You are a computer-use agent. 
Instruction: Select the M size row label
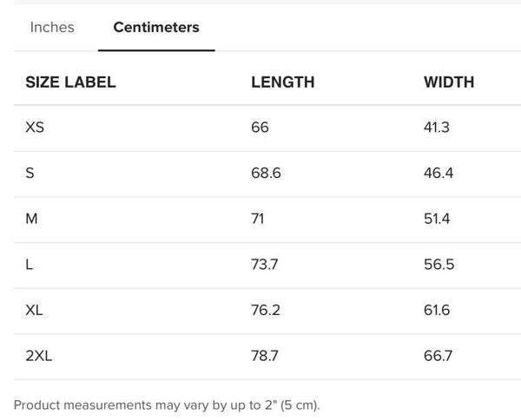click(32, 219)
